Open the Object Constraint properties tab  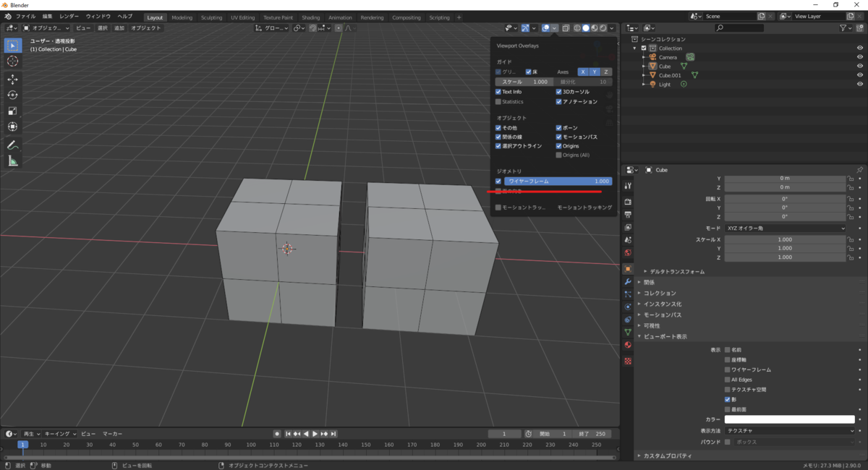coord(628,320)
